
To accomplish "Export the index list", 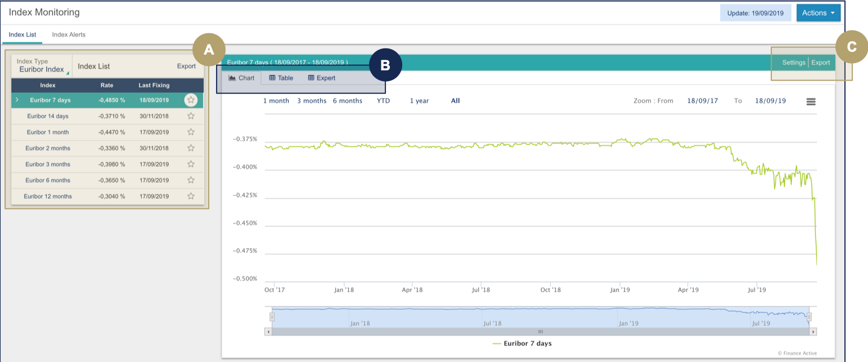I will [x=187, y=66].
